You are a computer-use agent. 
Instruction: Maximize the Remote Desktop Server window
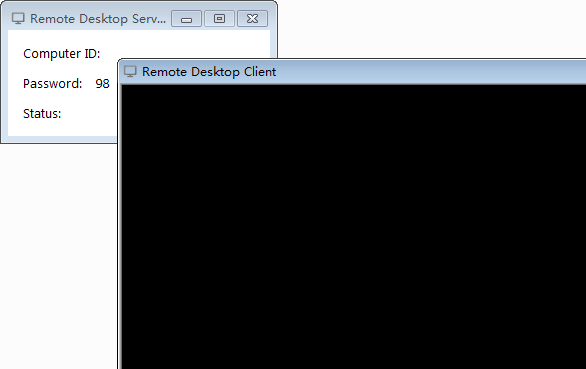219,19
